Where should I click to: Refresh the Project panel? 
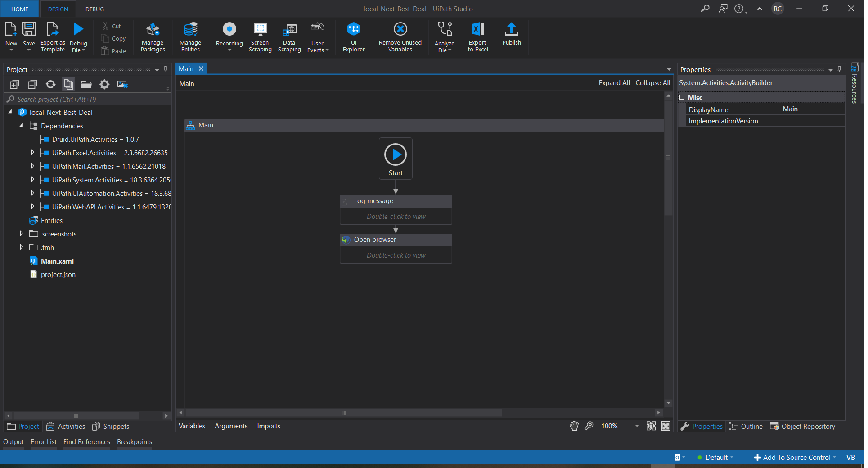click(x=50, y=84)
